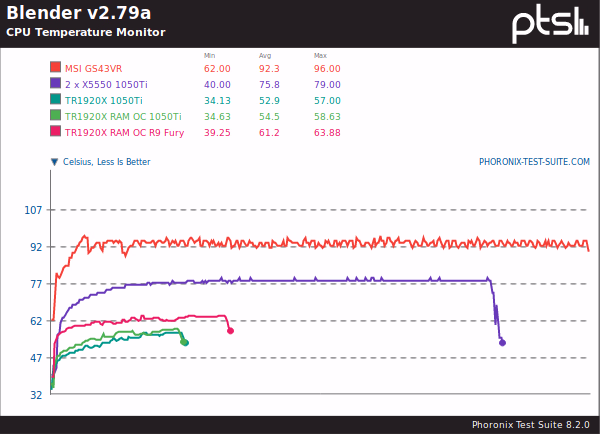The height and width of the screenshot is (434, 600).
Task: Click the teal TR1920X 1050Ti legend swatch
Action: (x=56, y=100)
